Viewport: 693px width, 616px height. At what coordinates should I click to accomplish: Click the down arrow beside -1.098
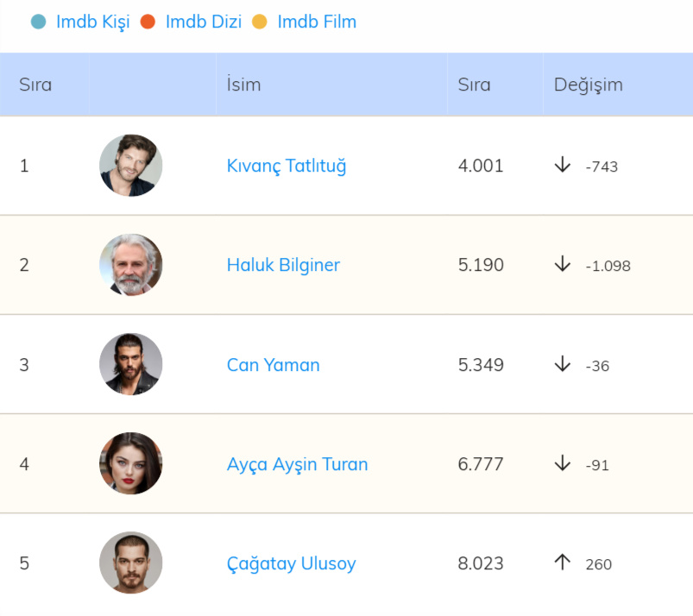pyautogui.click(x=563, y=264)
